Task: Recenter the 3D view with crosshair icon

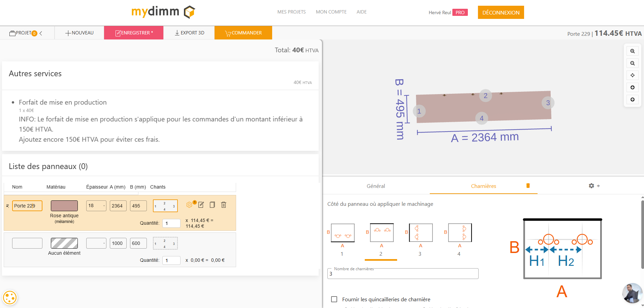Action: click(x=632, y=75)
